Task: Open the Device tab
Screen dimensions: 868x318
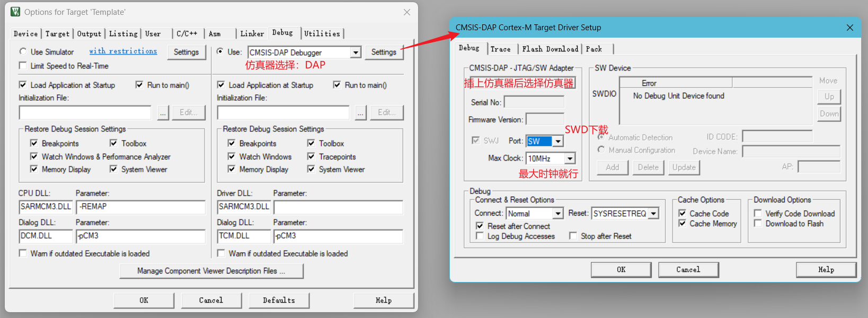Action: [x=26, y=33]
